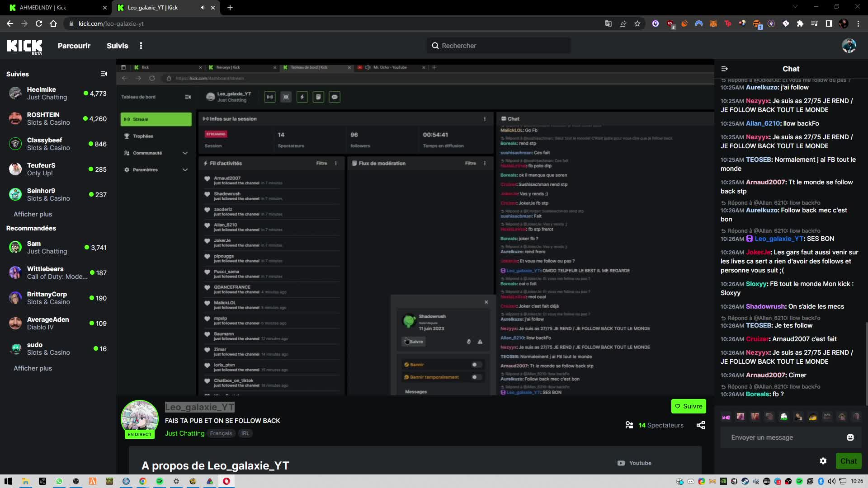Expand more followed channels with Afficher plus

tap(33, 214)
